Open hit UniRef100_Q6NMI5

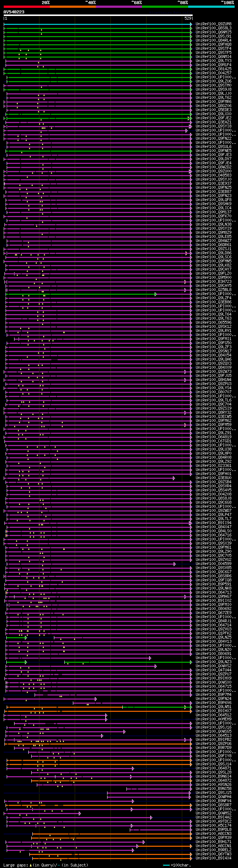[x=213, y=32]
